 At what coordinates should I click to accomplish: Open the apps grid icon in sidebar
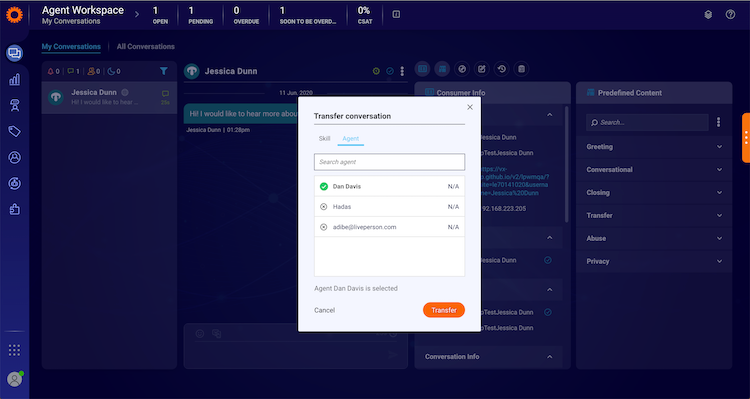(x=14, y=350)
